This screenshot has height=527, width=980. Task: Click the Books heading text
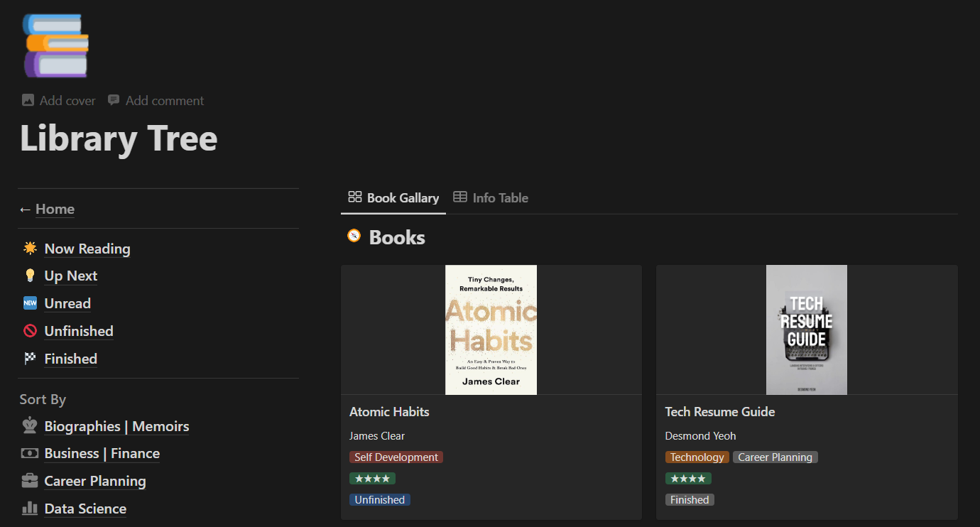click(397, 237)
